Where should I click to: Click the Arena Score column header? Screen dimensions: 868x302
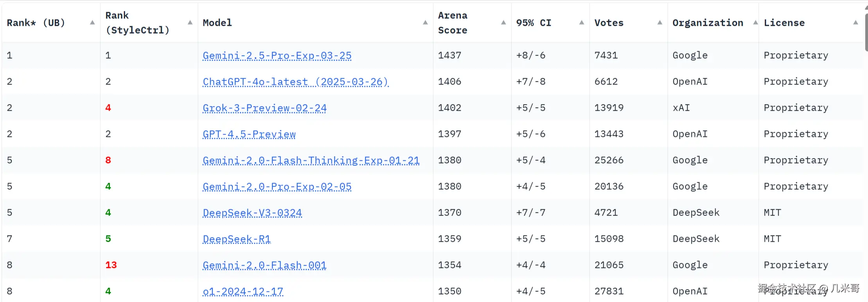(453, 23)
